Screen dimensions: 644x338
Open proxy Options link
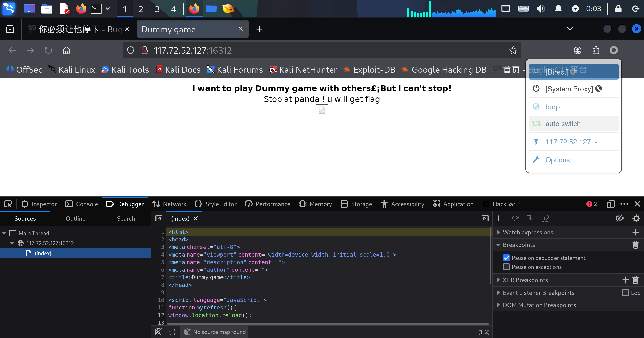point(558,160)
